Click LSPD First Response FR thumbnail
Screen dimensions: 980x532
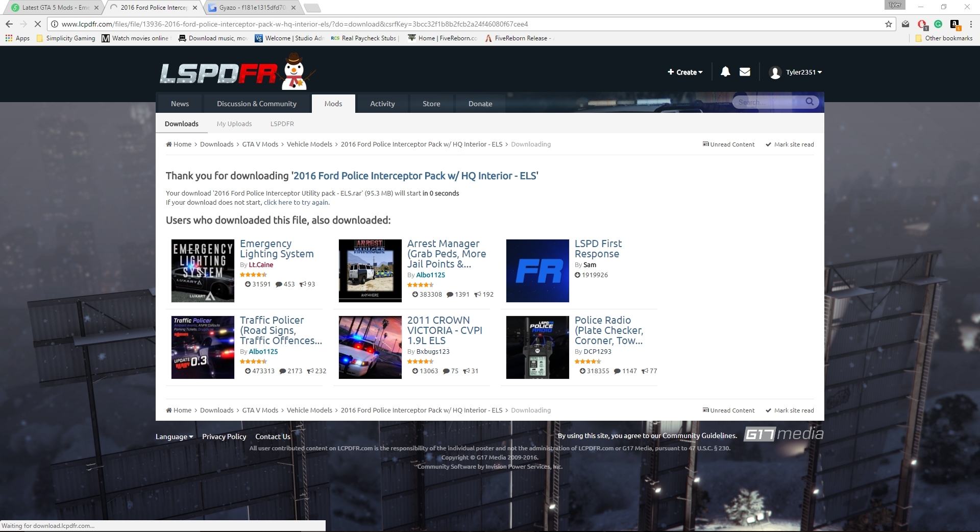537,271
